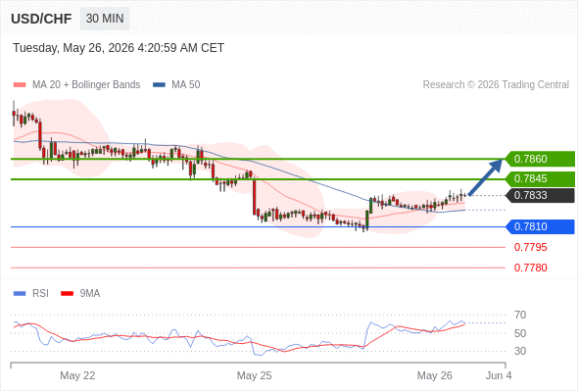Click the RSI 30 axis value

click(x=520, y=351)
